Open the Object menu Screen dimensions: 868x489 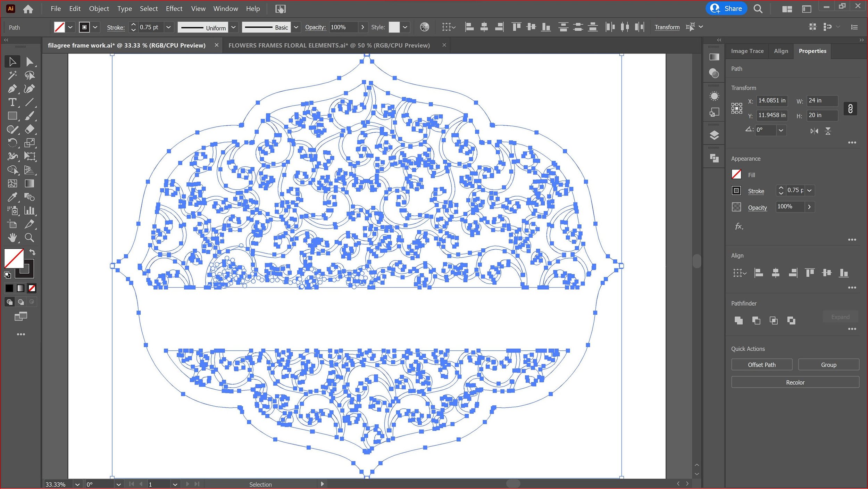pyautogui.click(x=99, y=9)
